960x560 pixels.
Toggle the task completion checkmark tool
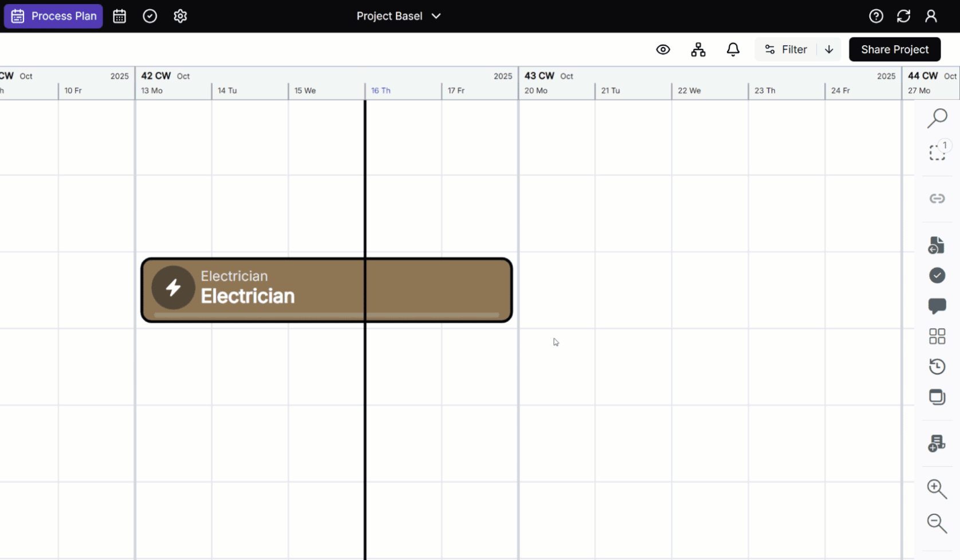tap(938, 275)
